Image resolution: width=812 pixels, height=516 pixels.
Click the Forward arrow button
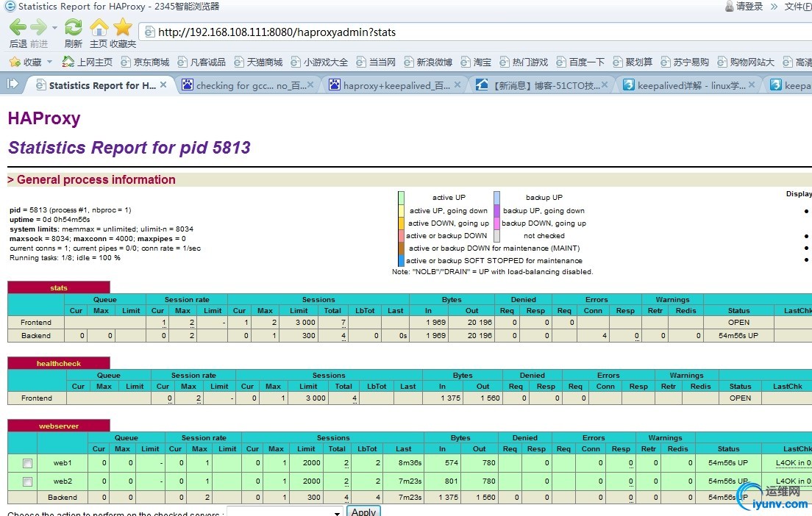pos(39,27)
